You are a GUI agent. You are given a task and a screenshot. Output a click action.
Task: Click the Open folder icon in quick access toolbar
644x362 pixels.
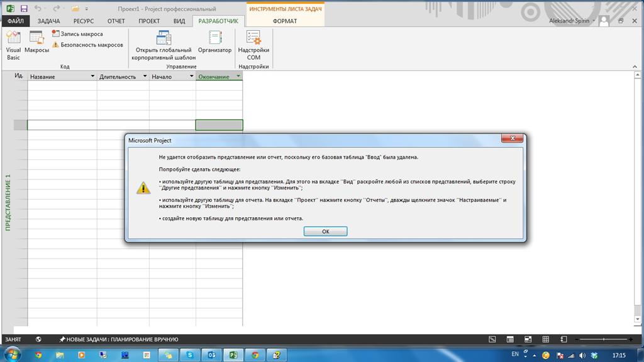tap(75, 8)
